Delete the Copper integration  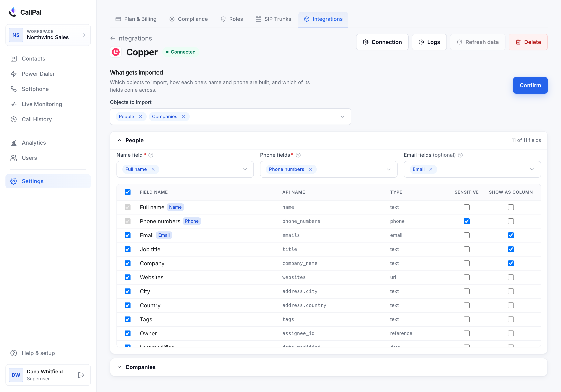tap(528, 42)
